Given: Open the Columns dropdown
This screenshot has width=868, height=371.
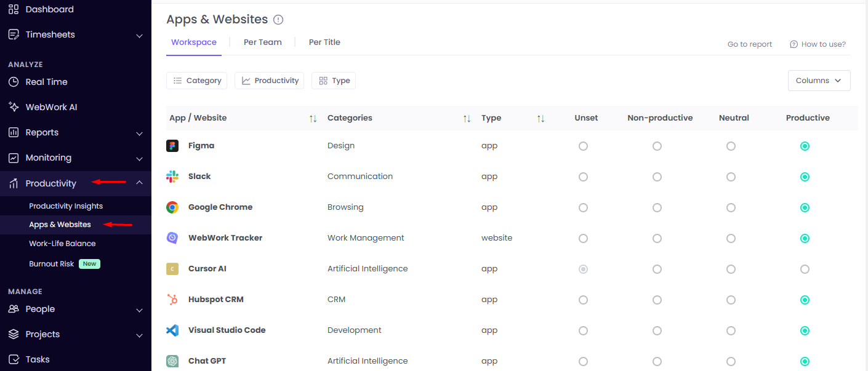Looking at the screenshot, I should pos(819,80).
